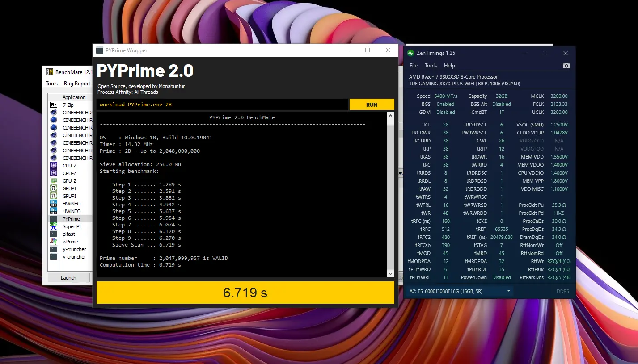638x364 pixels.
Task: Select the CINEBENCH 2 entry in BenchMate list
Action: [77, 113]
